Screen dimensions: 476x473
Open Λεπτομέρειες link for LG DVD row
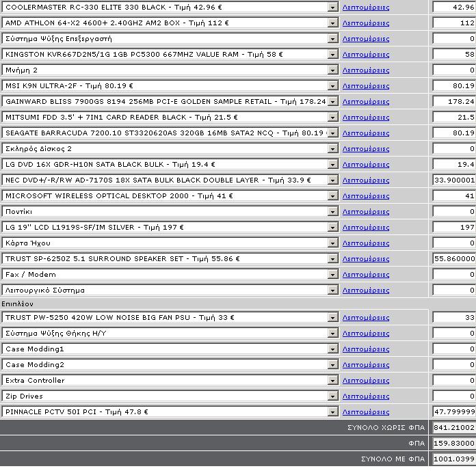click(x=366, y=165)
